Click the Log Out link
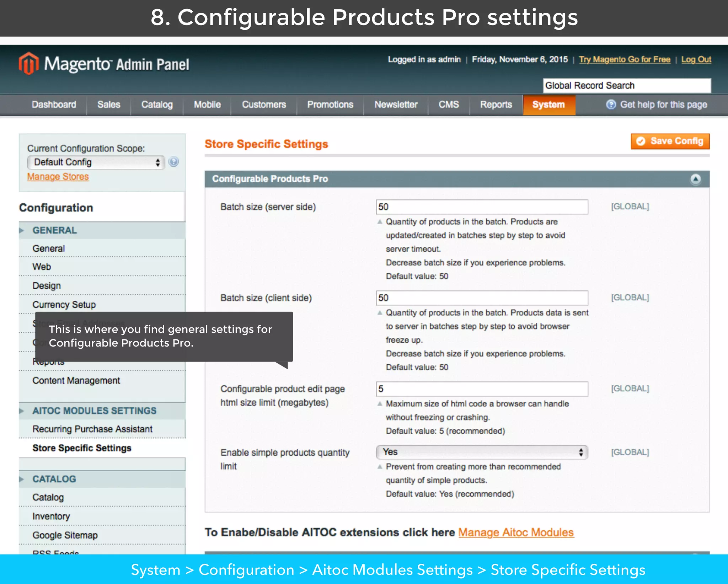Viewport: 728px width, 584px height. pos(696,59)
